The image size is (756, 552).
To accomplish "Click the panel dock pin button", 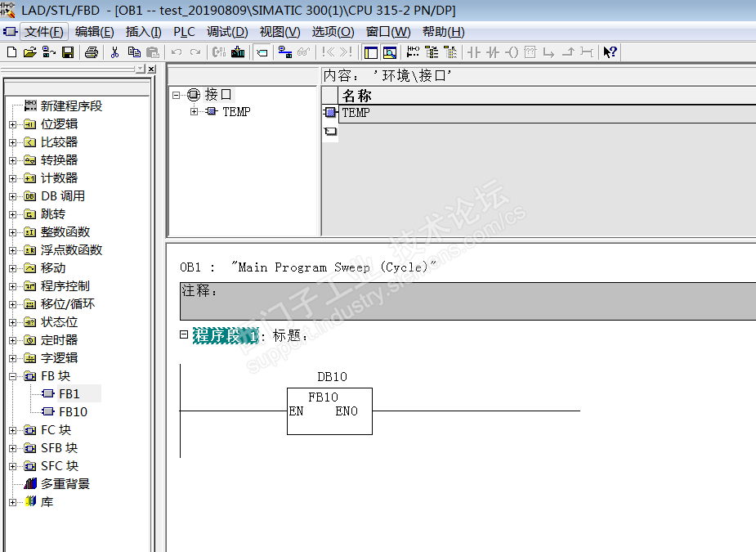I will point(140,69).
